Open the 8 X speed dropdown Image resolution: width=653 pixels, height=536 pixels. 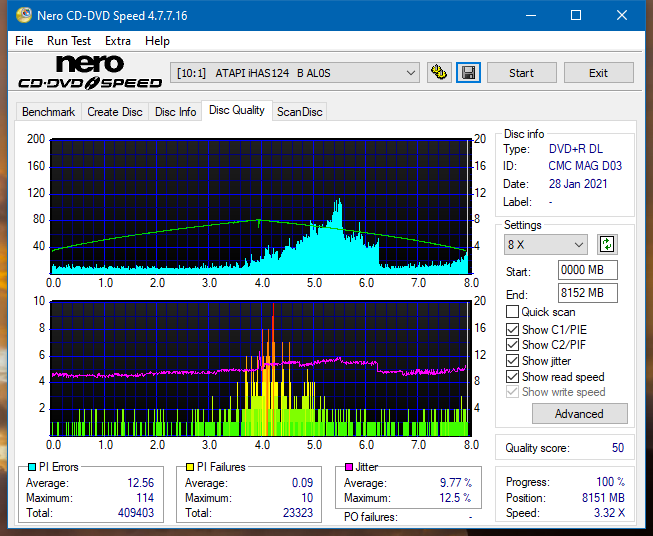[x=546, y=244]
